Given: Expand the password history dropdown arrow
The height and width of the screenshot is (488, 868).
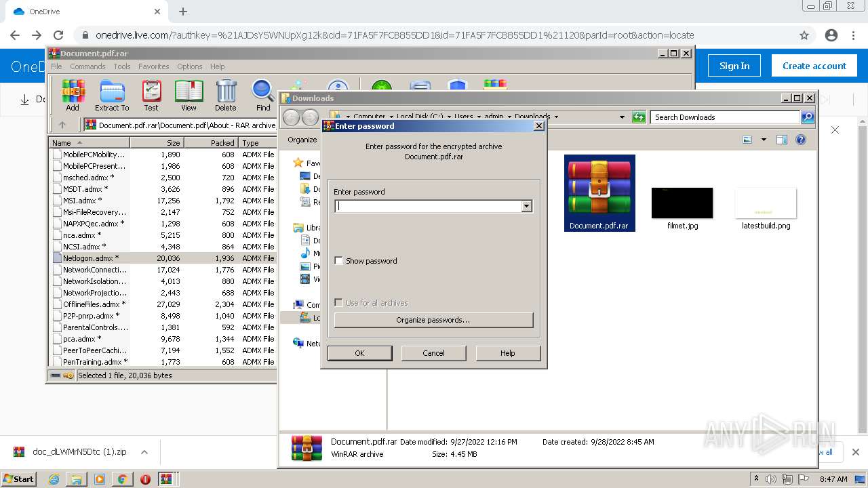Looking at the screenshot, I should coord(526,207).
